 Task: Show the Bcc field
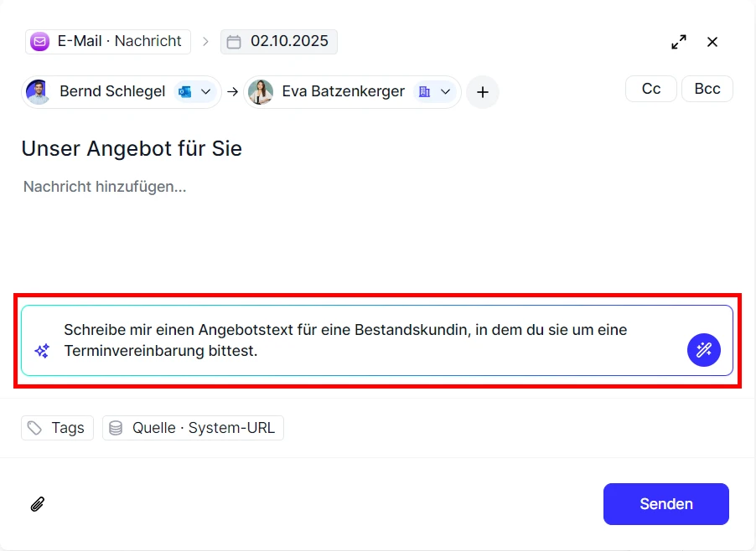click(707, 88)
